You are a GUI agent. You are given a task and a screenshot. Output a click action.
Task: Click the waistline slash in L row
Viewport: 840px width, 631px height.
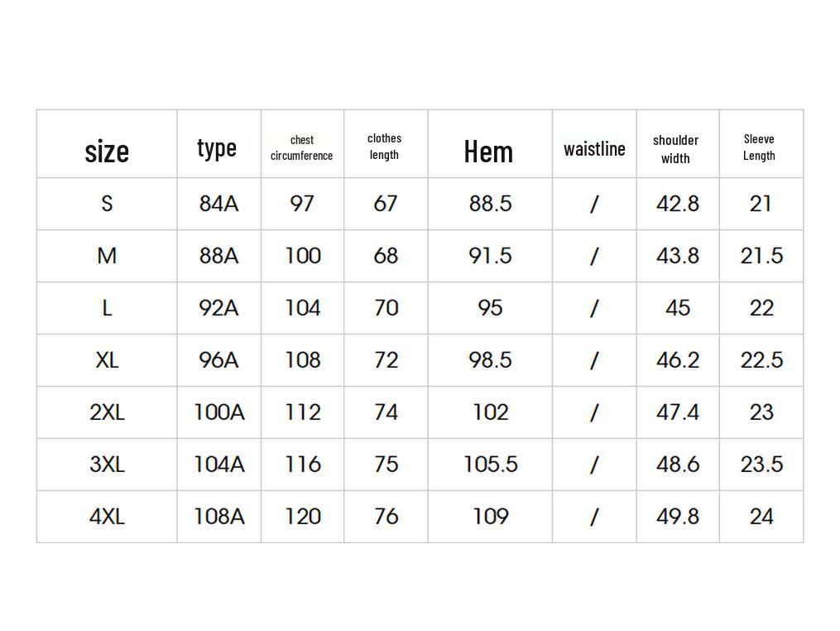coord(594,308)
